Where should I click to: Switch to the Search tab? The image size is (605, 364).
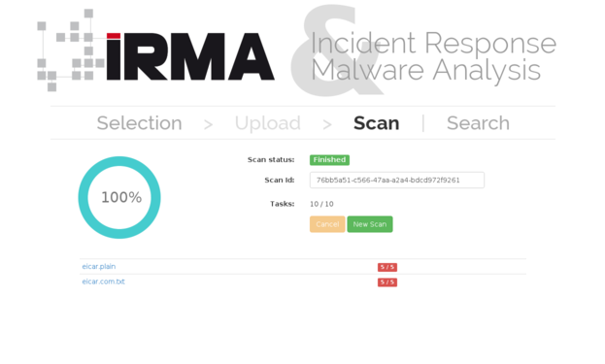tap(478, 123)
